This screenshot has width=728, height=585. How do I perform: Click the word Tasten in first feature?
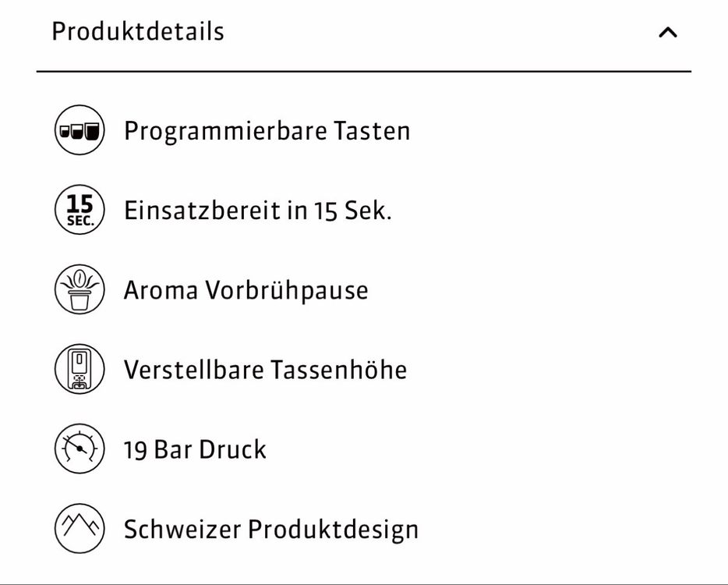pyautogui.click(x=373, y=130)
